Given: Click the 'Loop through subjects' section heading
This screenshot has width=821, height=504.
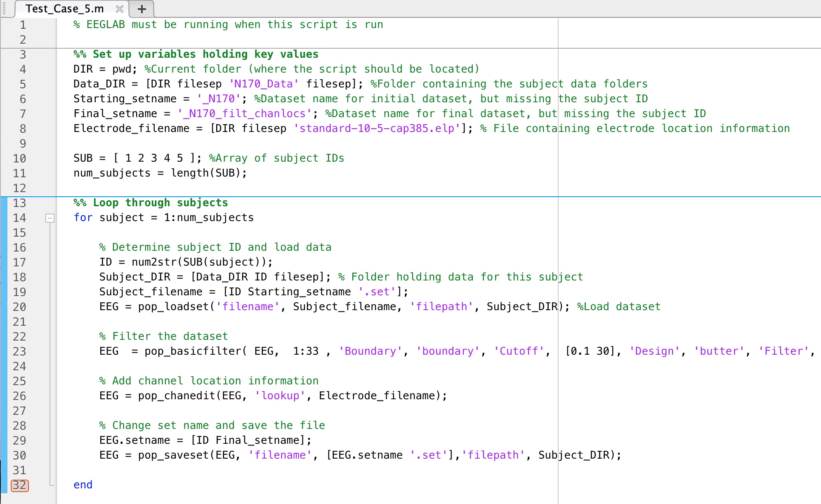Looking at the screenshot, I should click(160, 203).
